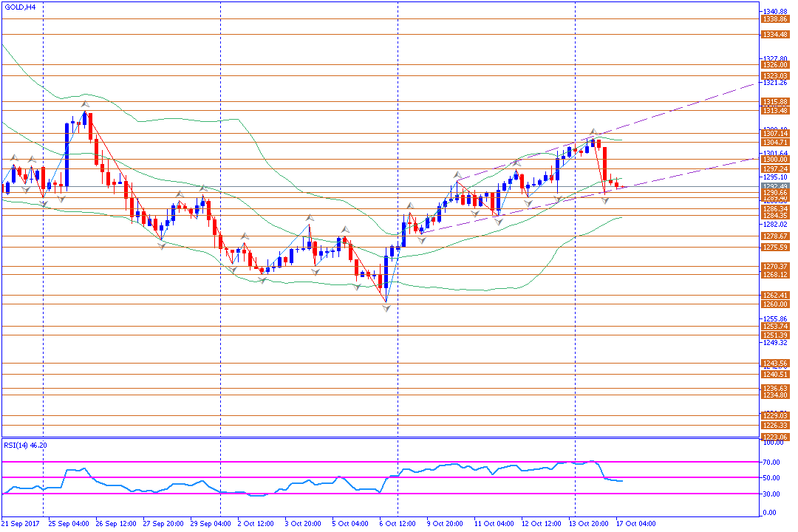Click the 1262.41 price level label
This screenshot has height=532, width=798.
point(775,296)
